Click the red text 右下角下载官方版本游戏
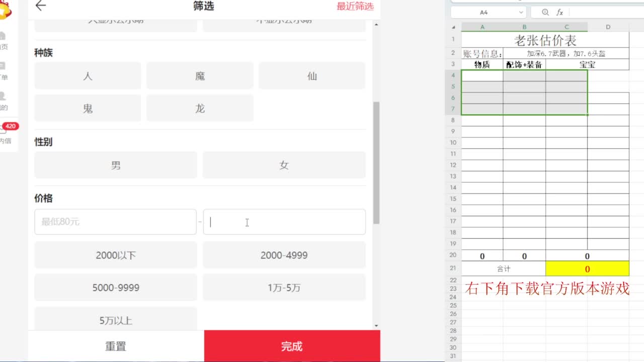Viewport: 644px width, 362px height. (547, 289)
